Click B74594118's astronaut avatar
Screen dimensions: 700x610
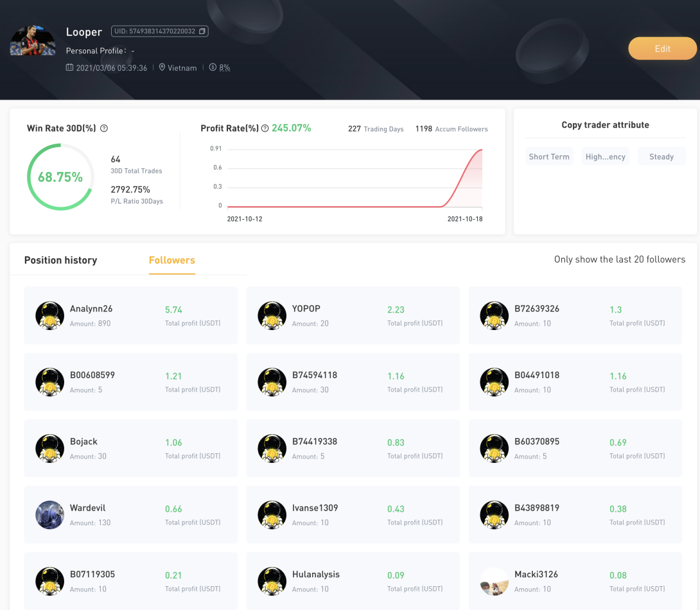click(x=272, y=382)
